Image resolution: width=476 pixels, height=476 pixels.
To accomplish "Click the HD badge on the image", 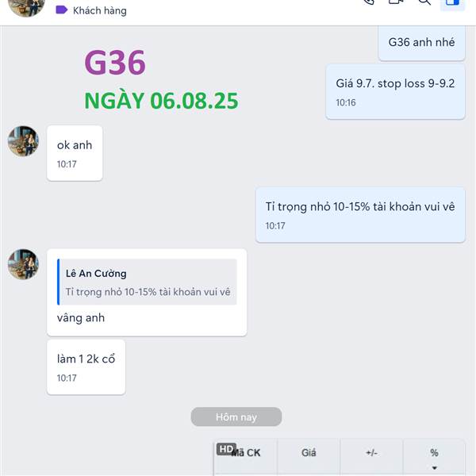I will point(226,449).
